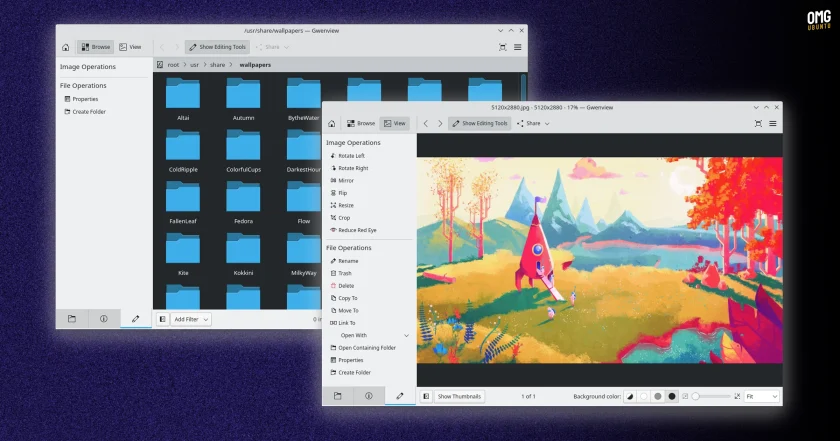The image size is (840, 441).
Task: Toggle sidebar icon beside Add Filter
Action: point(162,319)
